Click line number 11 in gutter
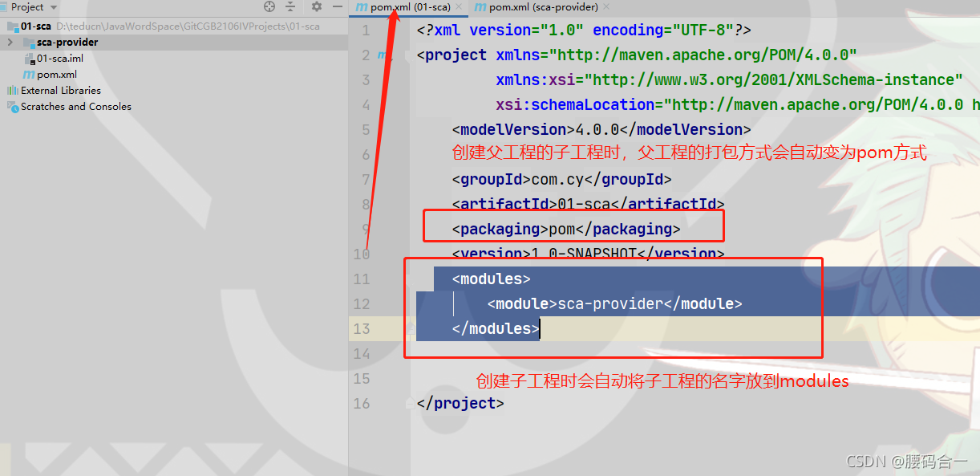 click(361, 279)
